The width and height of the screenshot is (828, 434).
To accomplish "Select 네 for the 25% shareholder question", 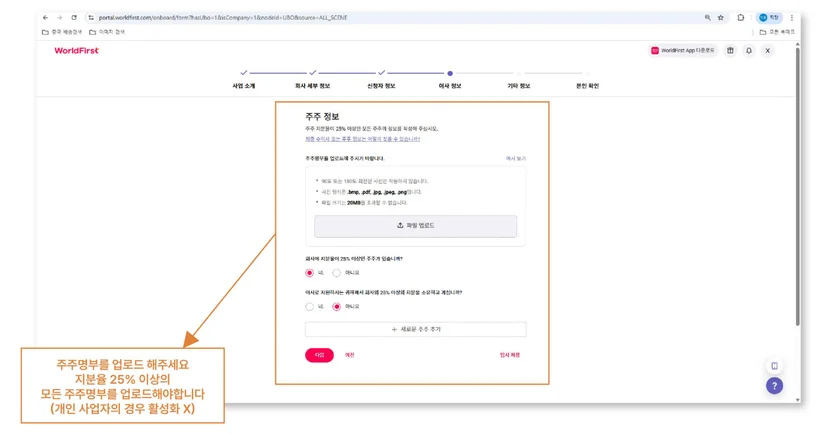I will tap(309, 273).
